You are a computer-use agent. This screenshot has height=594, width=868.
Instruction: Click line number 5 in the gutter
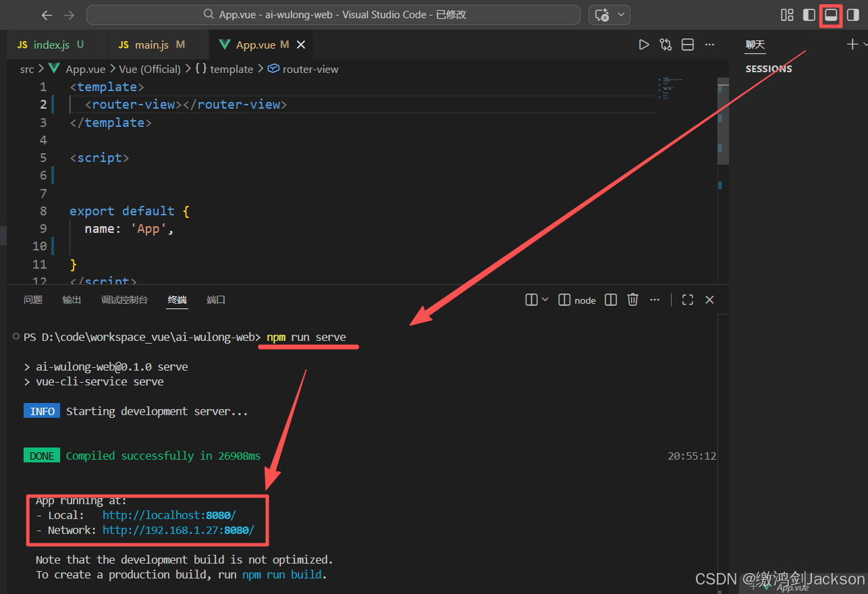pyautogui.click(x=43, y=157)
